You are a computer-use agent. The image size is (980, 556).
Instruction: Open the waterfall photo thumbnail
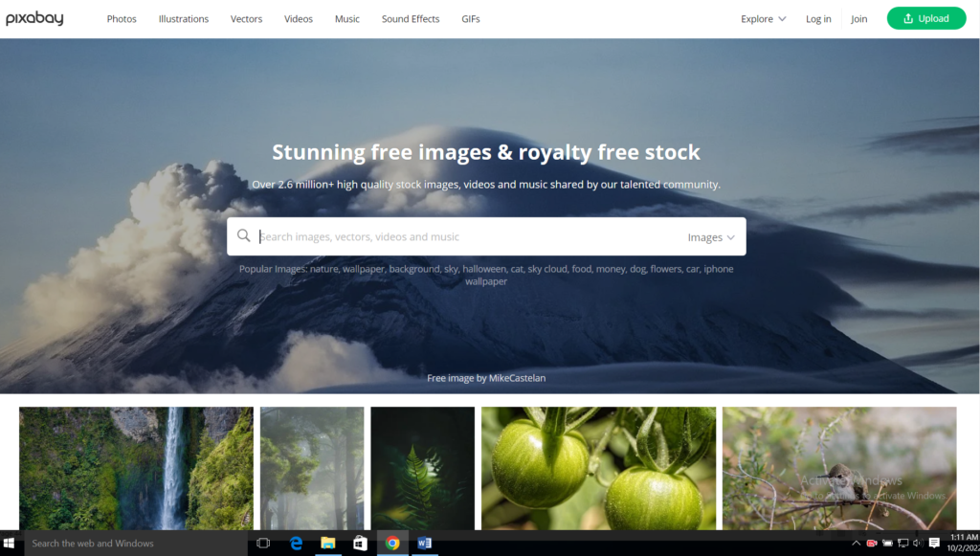tap(136, 469)
